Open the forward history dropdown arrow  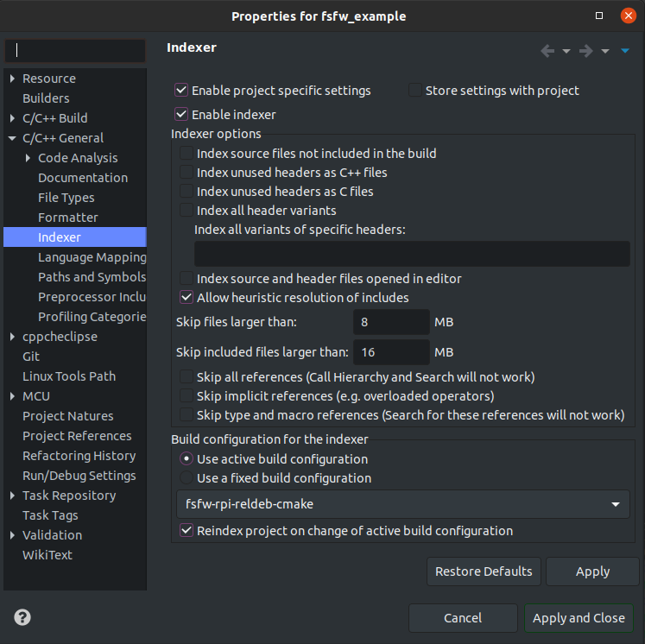click(x=605, y=52)
